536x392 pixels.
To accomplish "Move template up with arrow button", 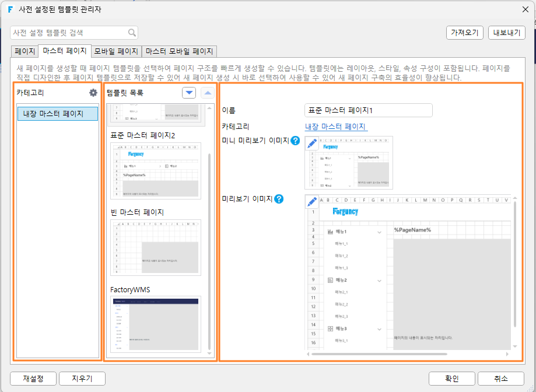I will tap(208, 93).
